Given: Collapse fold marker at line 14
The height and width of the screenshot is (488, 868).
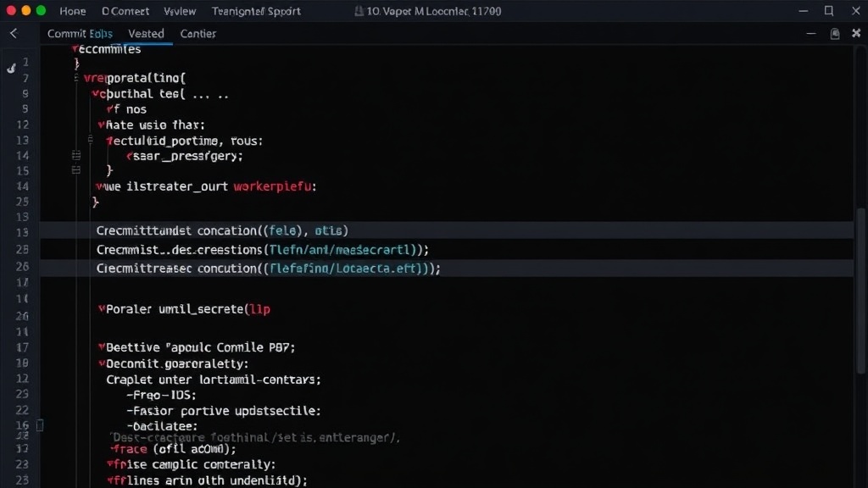Looking at the screenshot, I should [x=76, y=156].
